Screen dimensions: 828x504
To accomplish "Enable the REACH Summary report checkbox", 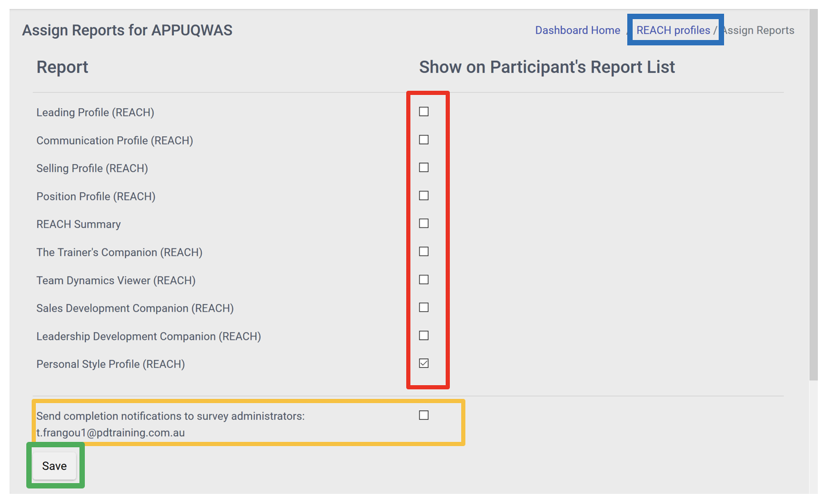I will [x=424, y=223].
